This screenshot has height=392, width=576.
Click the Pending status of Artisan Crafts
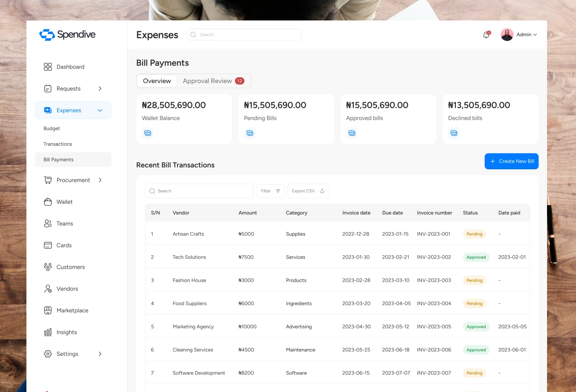pos(474,234)
